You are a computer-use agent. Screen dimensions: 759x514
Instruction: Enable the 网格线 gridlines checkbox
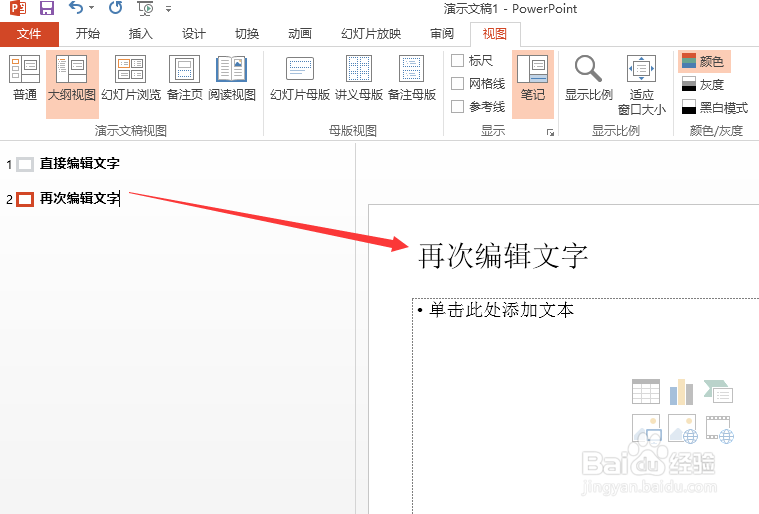(x=457, y=83)
